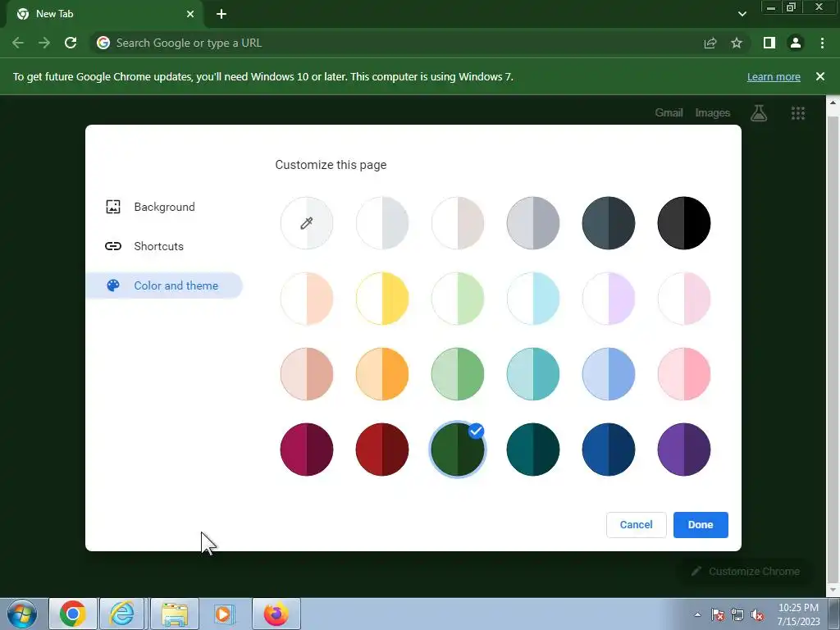Choose the warm grey color theme
The image size is (840, 630).
tap(458, 223)
